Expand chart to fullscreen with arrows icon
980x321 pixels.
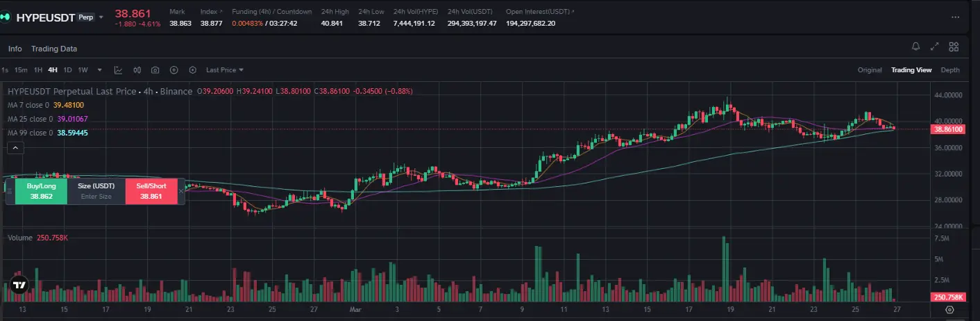click(x=935, y=47)
